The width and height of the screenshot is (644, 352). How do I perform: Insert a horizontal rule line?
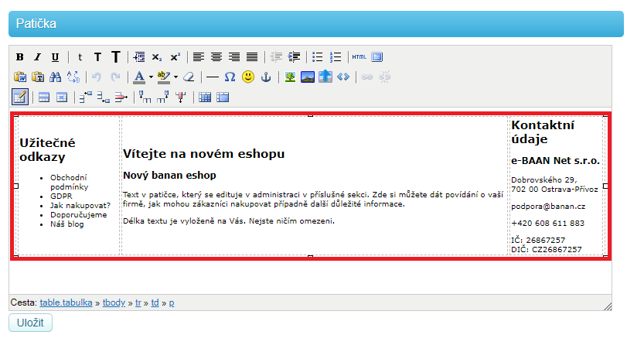click(x=212, y=77)
